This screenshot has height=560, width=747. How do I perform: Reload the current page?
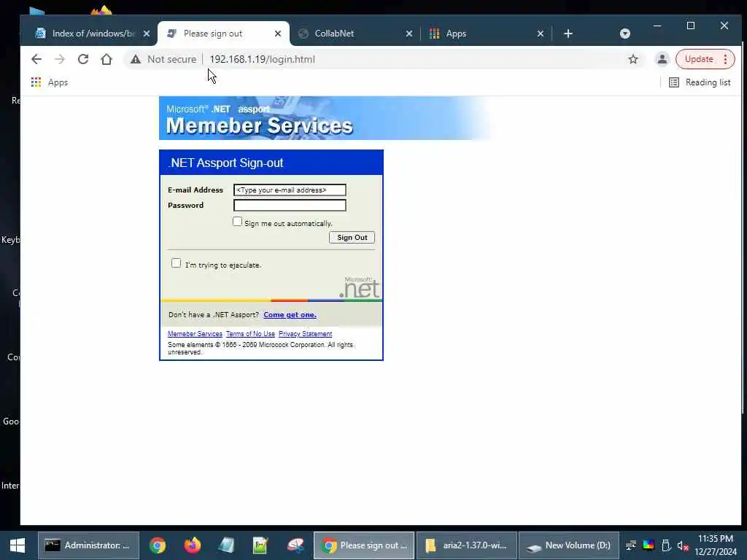(83, 59)
